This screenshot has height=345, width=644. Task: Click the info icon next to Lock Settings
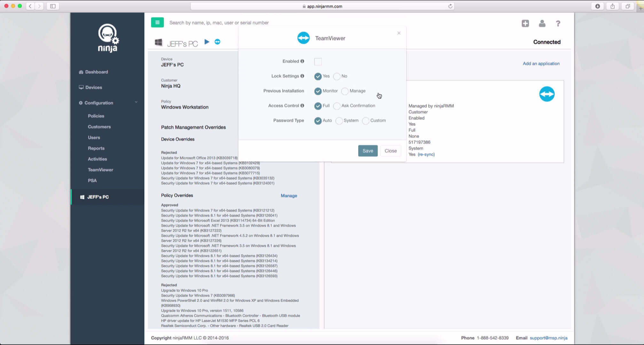pos(302,76)
